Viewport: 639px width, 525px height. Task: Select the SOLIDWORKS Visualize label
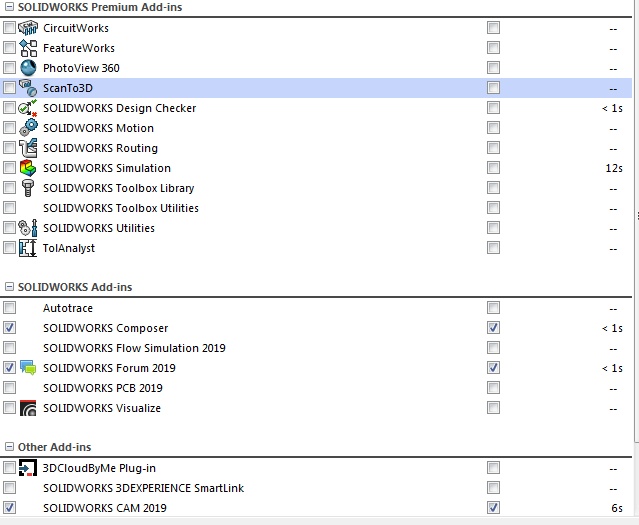tap(102, 408)
